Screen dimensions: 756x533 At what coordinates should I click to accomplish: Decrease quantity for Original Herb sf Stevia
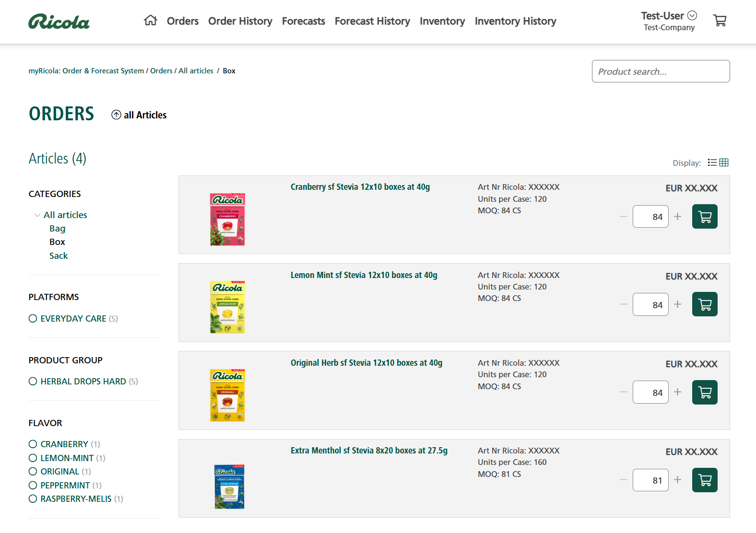click(624, 392)
